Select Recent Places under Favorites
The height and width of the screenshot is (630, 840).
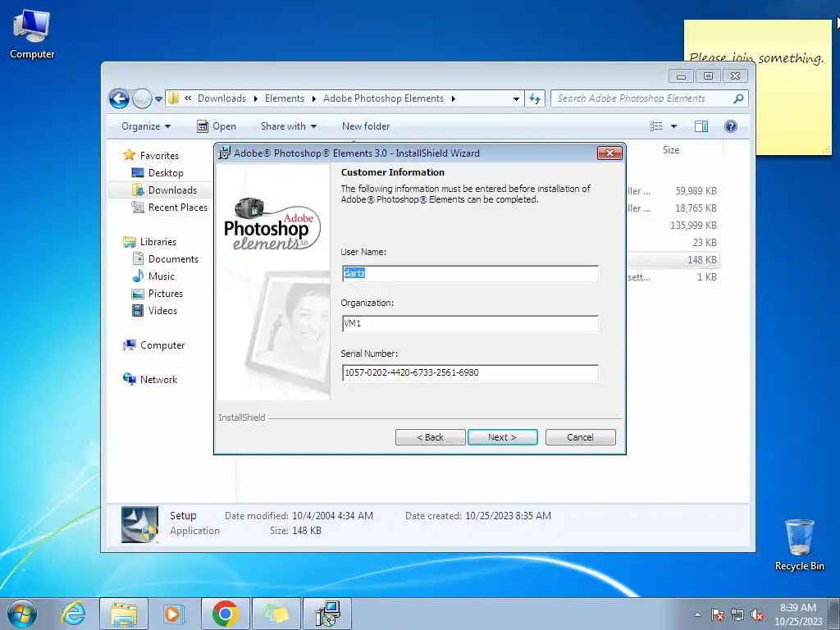pyautogui.click(x=177, y=208)
